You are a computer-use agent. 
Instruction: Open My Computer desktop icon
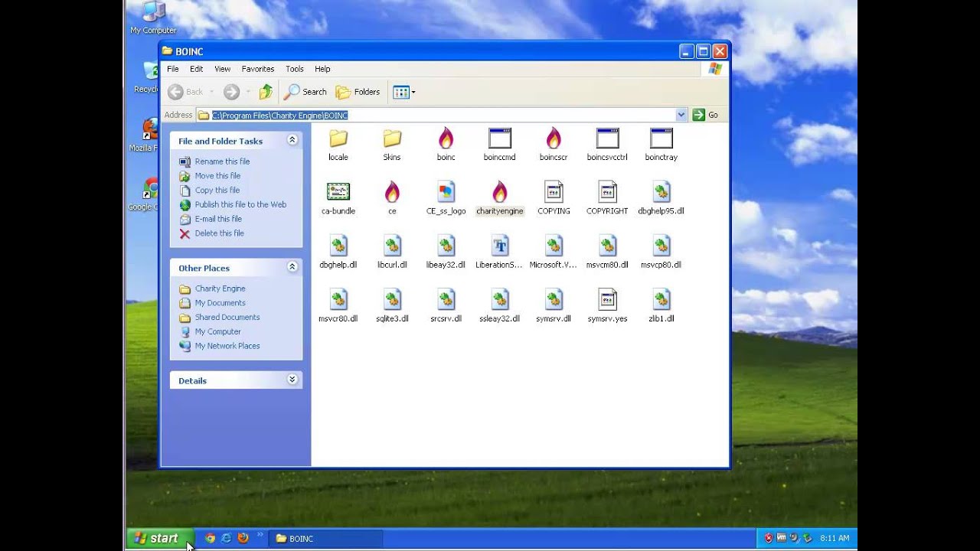[x=153, y=18]
